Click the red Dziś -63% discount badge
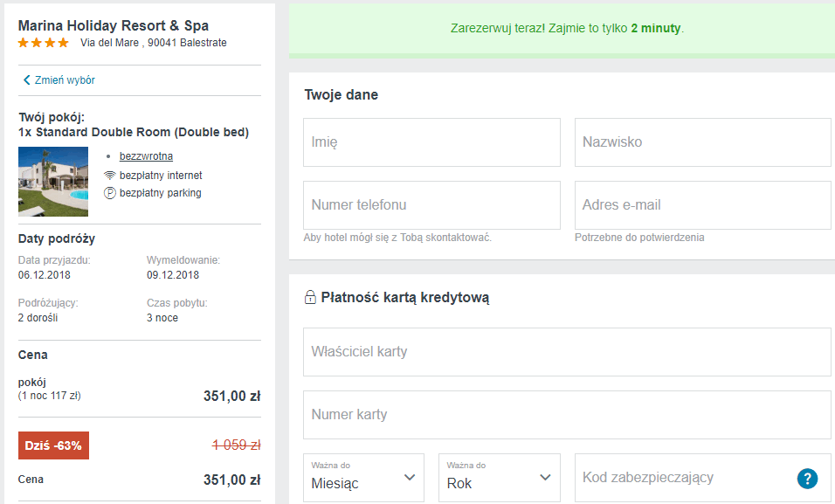 click(x=53, y=445)
